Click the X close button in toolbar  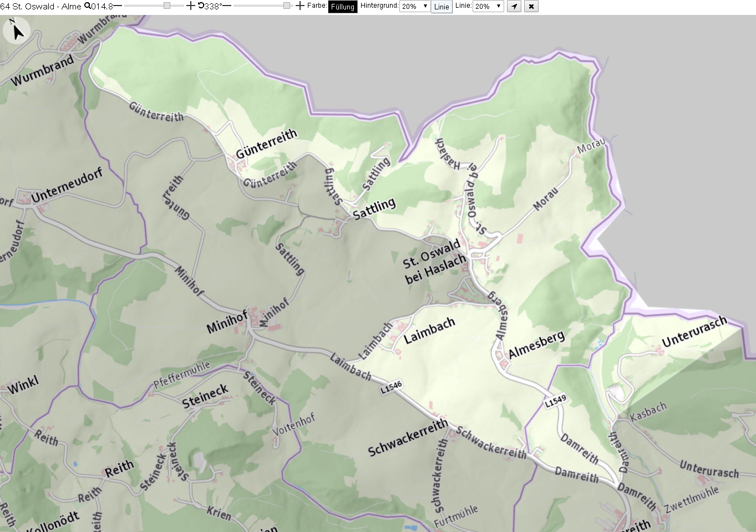(x=531, y=7)
